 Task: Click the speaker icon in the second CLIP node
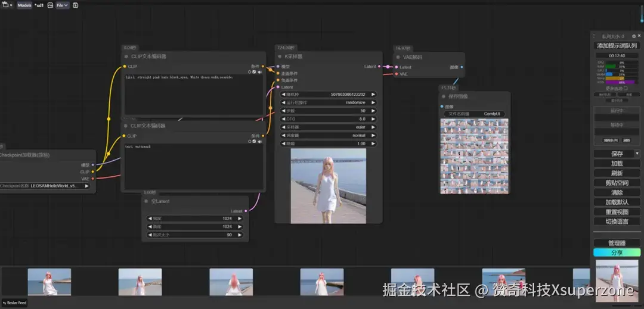coord(260,141)
